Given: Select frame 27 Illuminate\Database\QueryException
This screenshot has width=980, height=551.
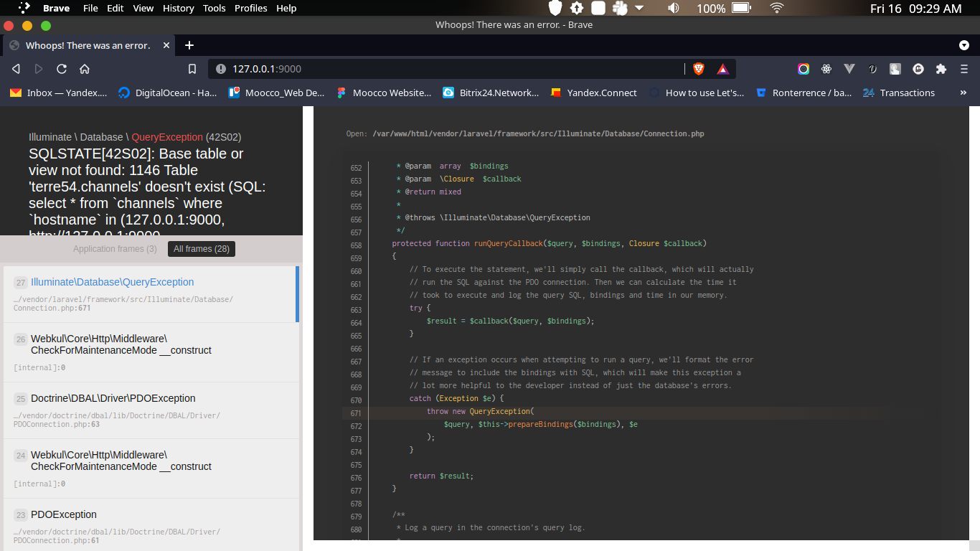Looking at the screenshot, I should point(151,294).
